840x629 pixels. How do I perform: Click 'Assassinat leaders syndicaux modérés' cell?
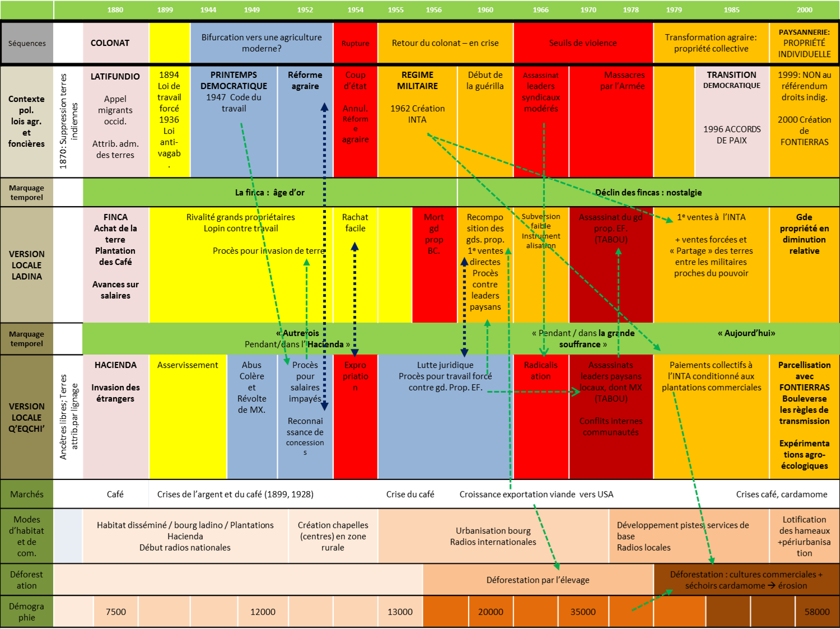click(541, 122)
